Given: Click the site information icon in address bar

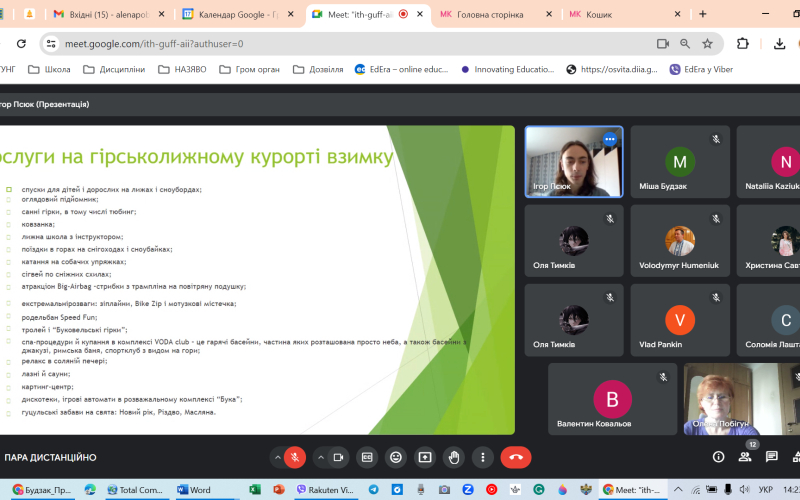Looking at the screenshot, I should 51,44.
